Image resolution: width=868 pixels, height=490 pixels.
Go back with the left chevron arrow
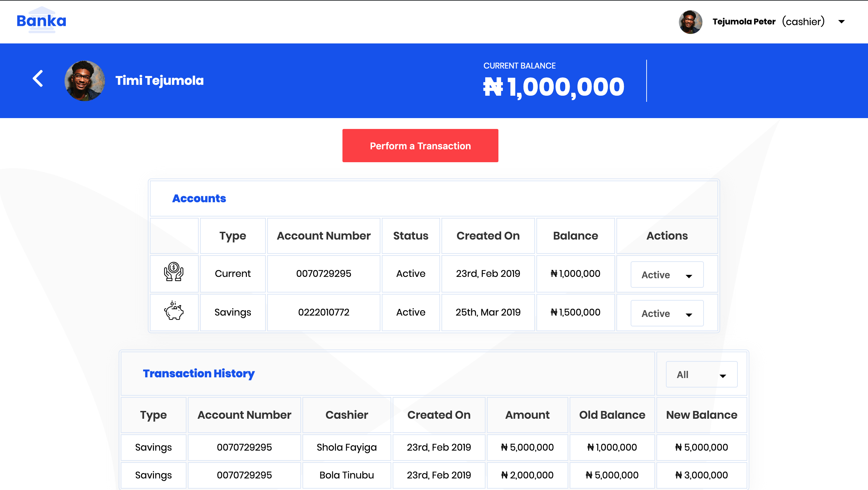click(x=38, y=79)
